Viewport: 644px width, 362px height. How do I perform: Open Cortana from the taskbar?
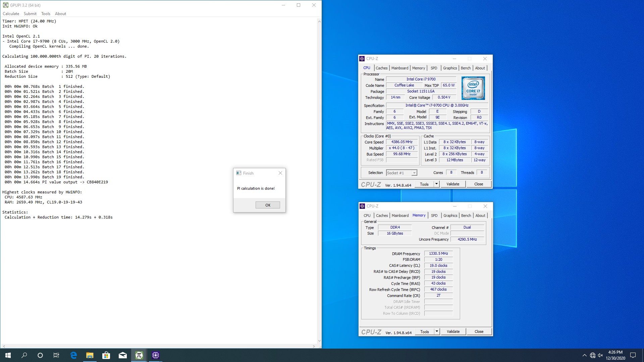40,355
